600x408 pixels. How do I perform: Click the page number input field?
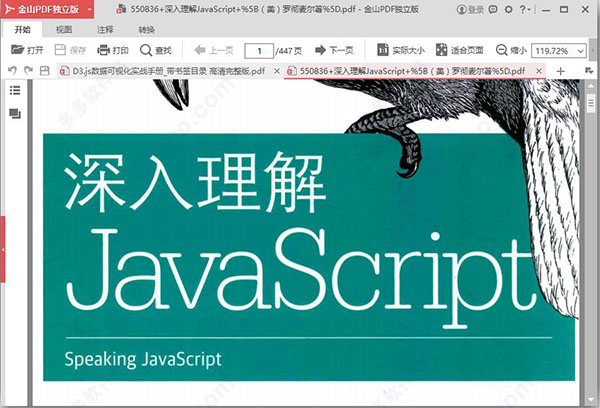pos(259,51)
